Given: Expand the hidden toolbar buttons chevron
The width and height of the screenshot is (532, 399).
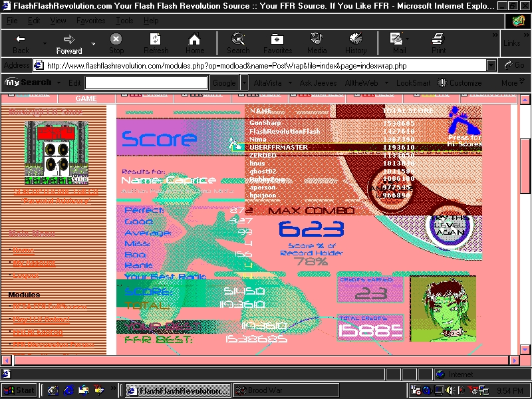Looking at the screenshot, I should tap(495, 35).
